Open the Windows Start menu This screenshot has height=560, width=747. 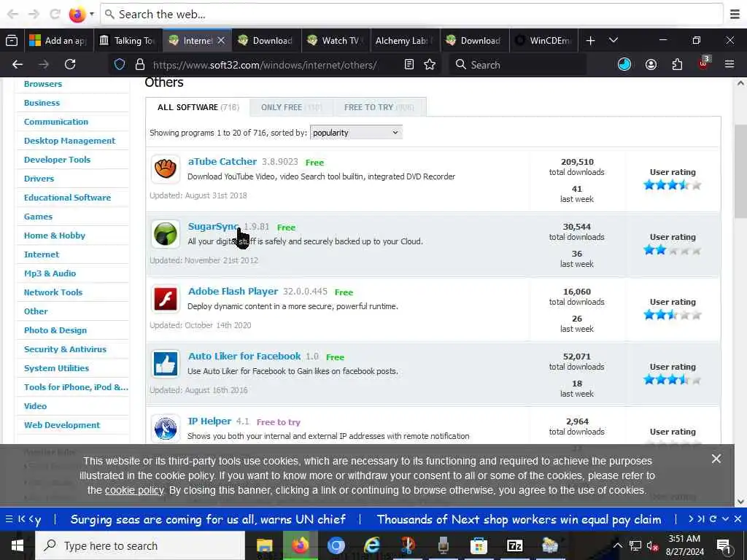click(x=18, y=545)
